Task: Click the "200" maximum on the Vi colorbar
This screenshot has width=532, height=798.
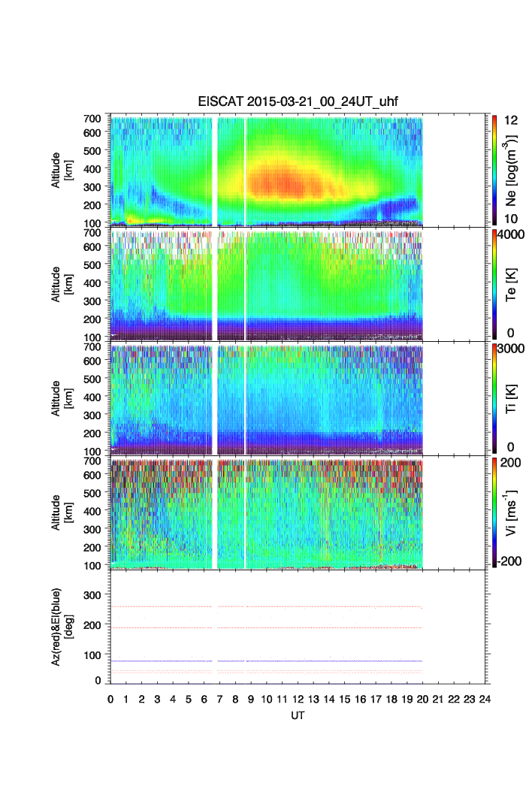Action: pos(511,463)
